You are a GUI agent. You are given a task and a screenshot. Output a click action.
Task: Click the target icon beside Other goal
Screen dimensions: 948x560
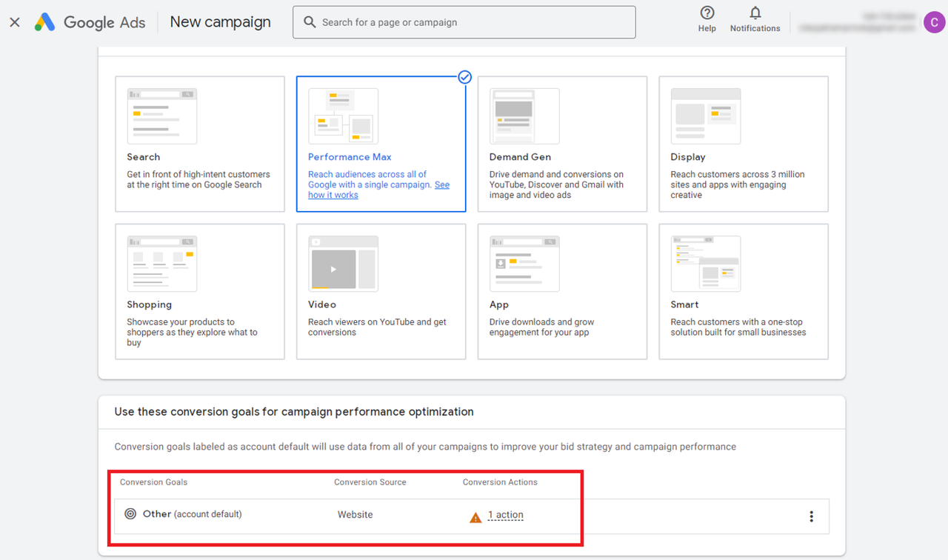[130, 514]
